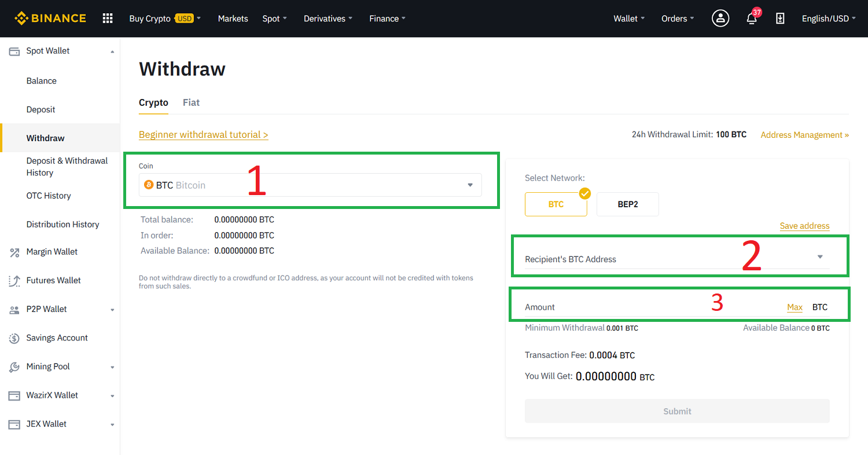Viewport: 868px width, 455px height.
Task: Click the You Will Get amount
Action: coord(615,376)
